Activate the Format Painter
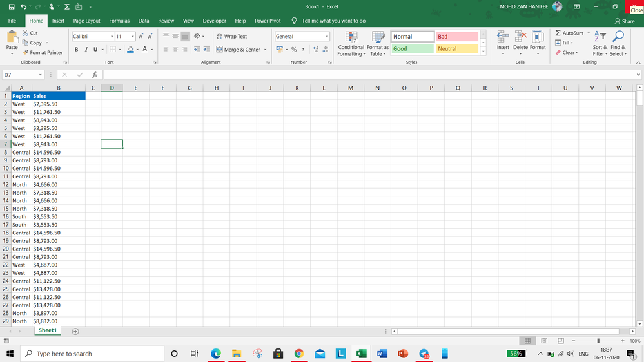The height and width of the screenshot is (362, 644). click(x=43, y=53)
